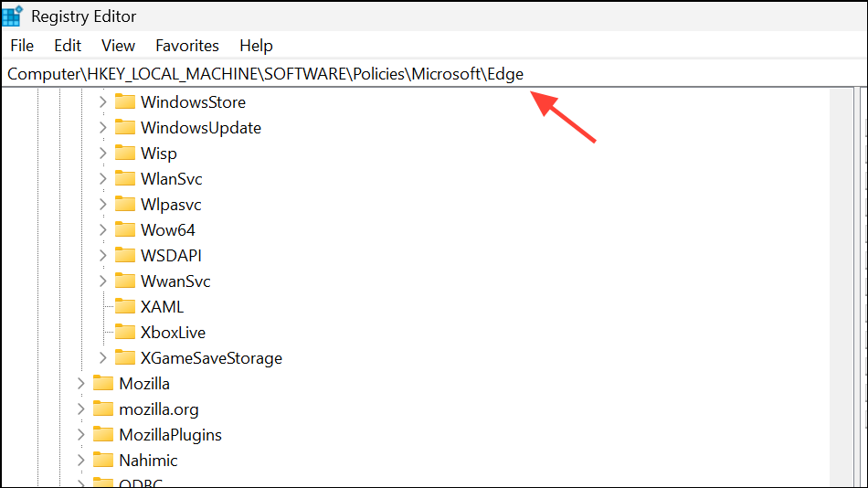
Task: Expand the Wow64 registry key
Action: pos(102,229)
